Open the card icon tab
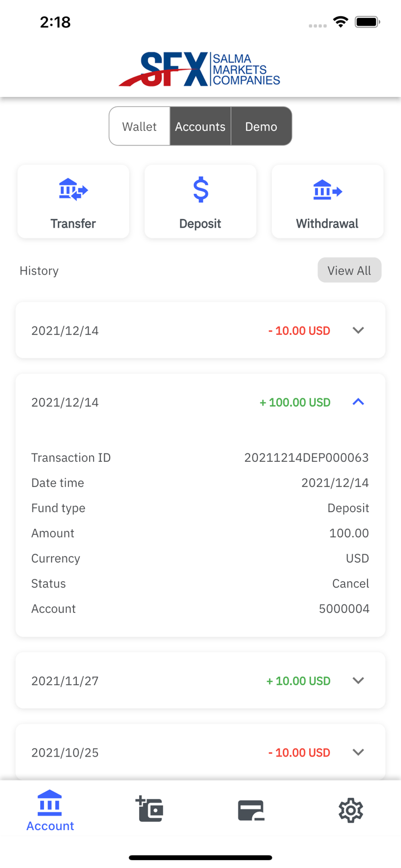Screen dimensions: 401x868 click(x=251, y=810)
